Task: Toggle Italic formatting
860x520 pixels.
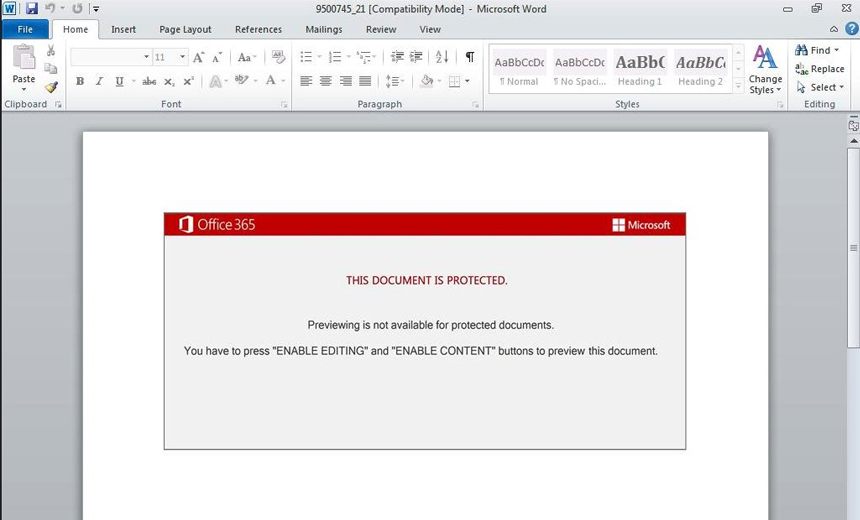Action: [99, 82]
